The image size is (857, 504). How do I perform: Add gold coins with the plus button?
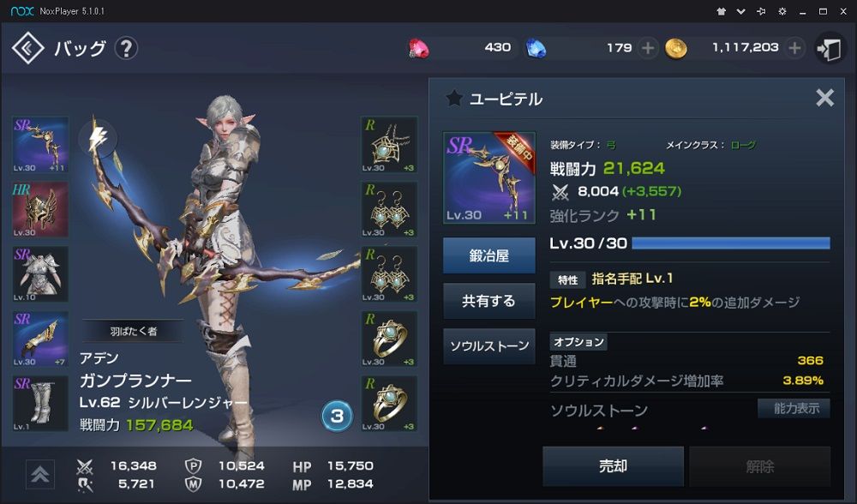[x=794, y=48]
